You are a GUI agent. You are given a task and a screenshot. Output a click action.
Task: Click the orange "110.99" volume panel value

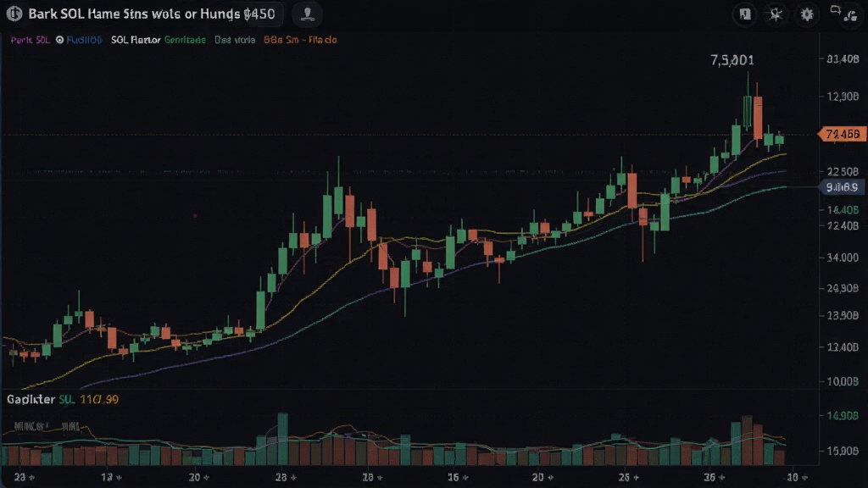point(99,400)
